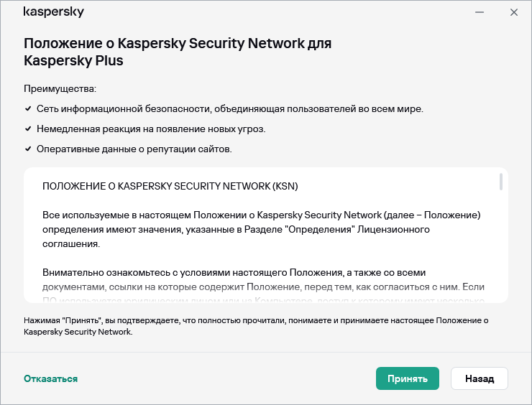Click the note starting "Нажимая Принять"
Image resolution: width=532 pixels, height=405 pixels.
(x=255, y=326)
